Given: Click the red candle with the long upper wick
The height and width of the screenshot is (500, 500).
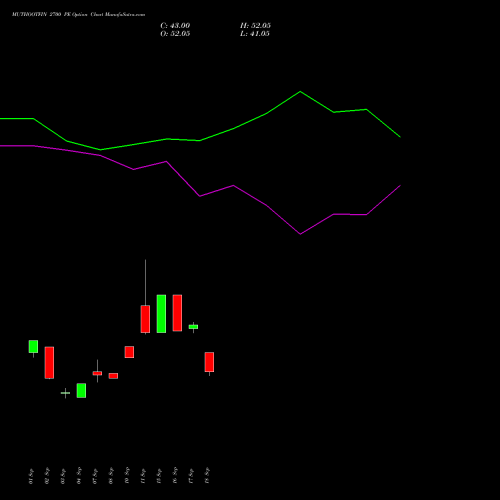Looking at the screenshot, I should tap(145, 319).
